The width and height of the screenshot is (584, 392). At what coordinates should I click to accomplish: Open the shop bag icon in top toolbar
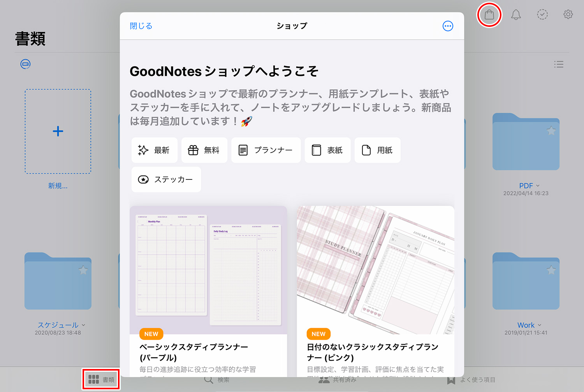489,15
